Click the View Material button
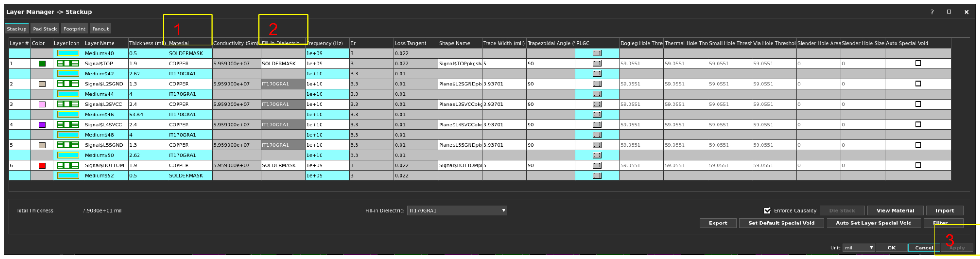 [895, 210]
